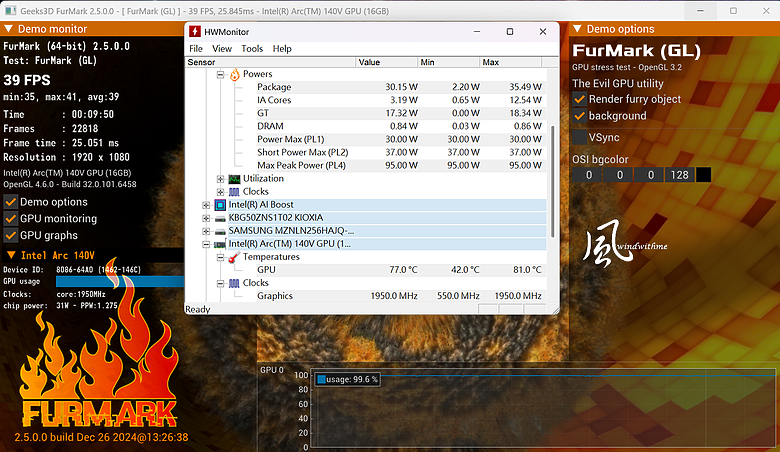Enable the VSync checkbox
The height and width of the screenshot is (452, 780).
point(580,138)
